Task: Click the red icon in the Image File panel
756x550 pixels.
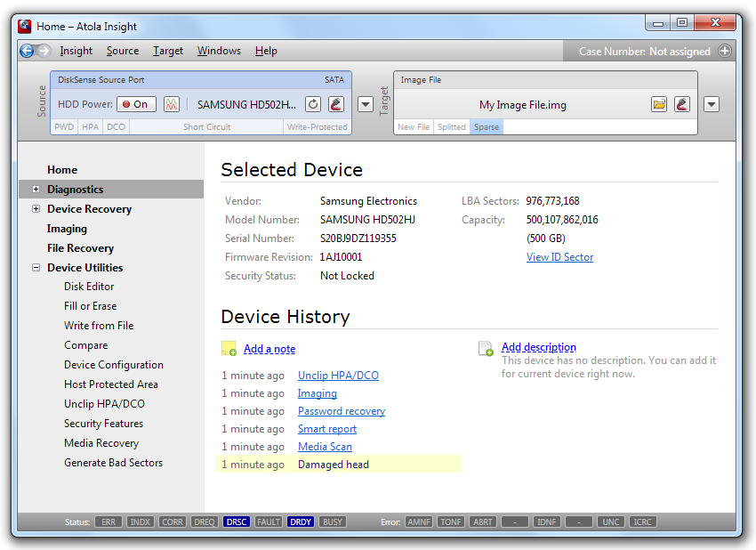Action: pyautogui.click(x=682, y=104)
